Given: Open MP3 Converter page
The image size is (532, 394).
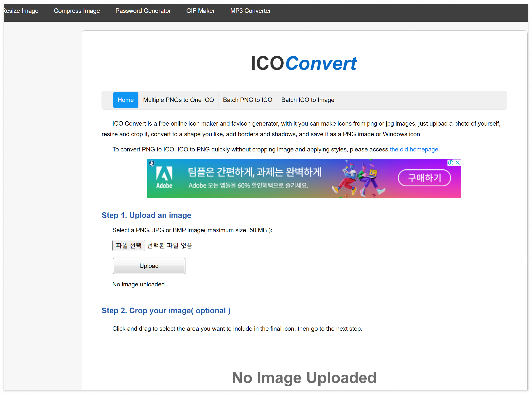Looking at the screenshot, I should coord(250,11).
